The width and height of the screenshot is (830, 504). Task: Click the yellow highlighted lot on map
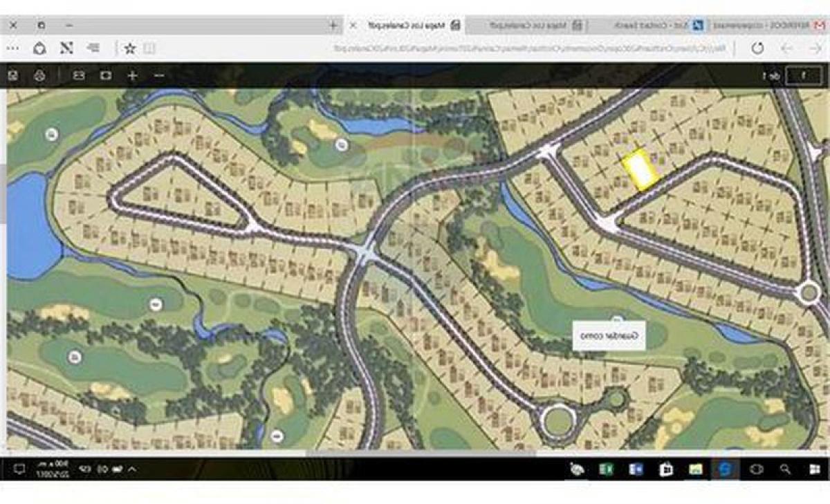pos(640,169)
